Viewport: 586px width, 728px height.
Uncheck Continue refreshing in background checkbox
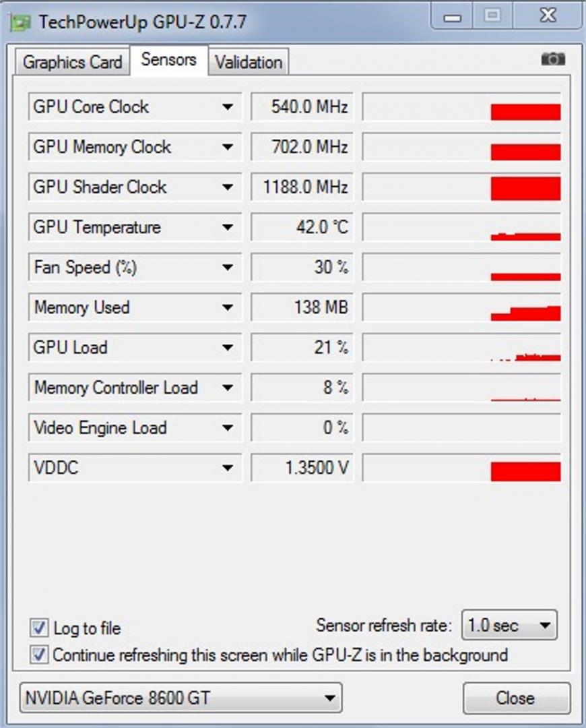pyautogui.click(x=39, y=655)
